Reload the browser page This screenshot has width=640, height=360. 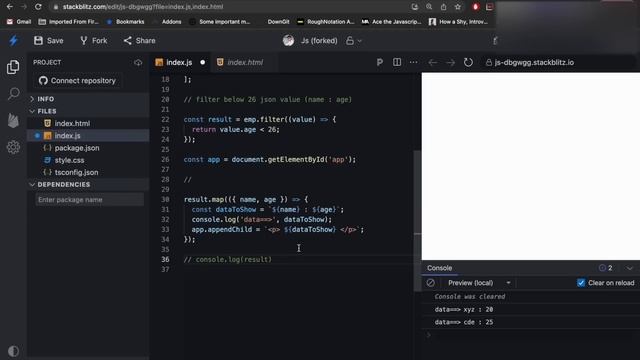click(38, 7)
